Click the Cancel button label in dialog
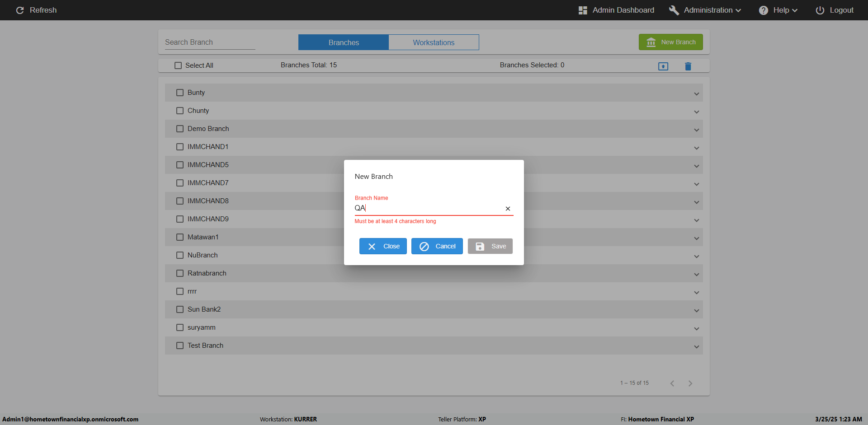Image resolution: width=868 pixels, height=425 pixels. click(x=445, y=246)
